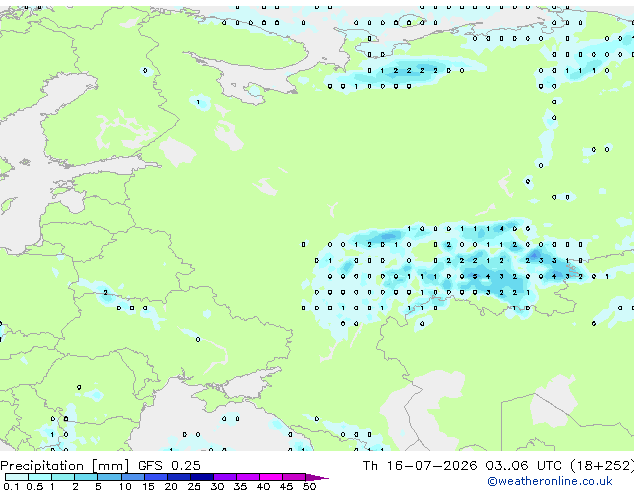The image size is (634, 490).
Task: Click the legend value "0.1"
Action: pos(11,486)
